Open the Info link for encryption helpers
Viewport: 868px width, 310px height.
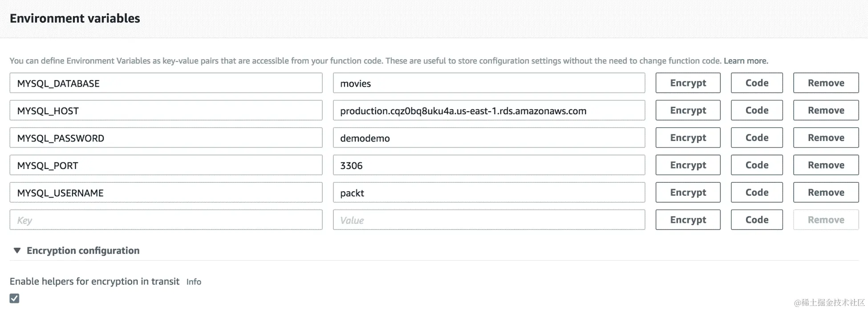tap(194, 282)
